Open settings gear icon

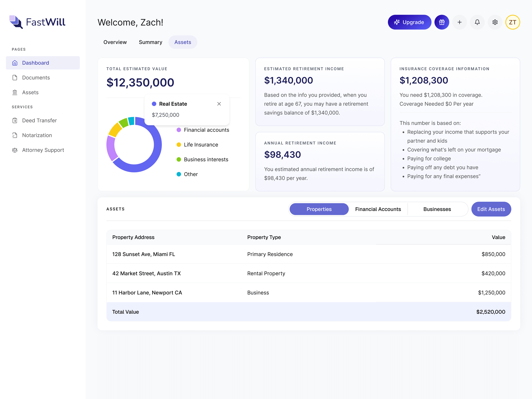[495, 22]
